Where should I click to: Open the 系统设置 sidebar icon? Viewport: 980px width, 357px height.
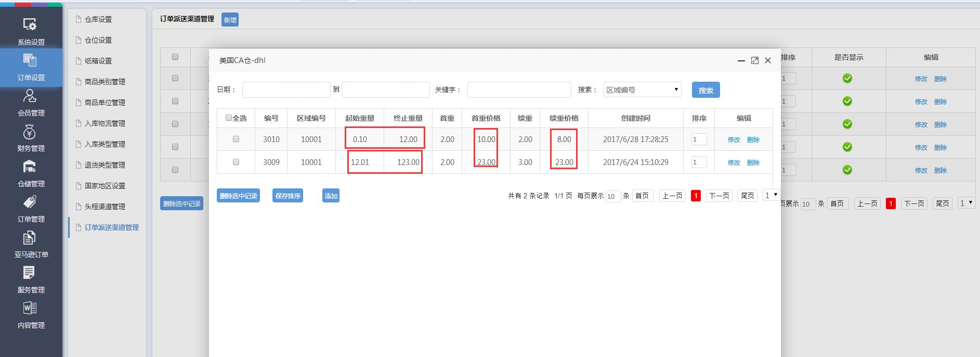coord(30,24)
